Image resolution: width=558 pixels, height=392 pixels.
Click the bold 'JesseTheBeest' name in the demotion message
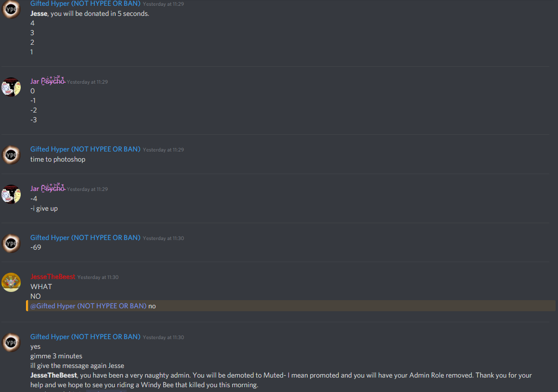53,375
